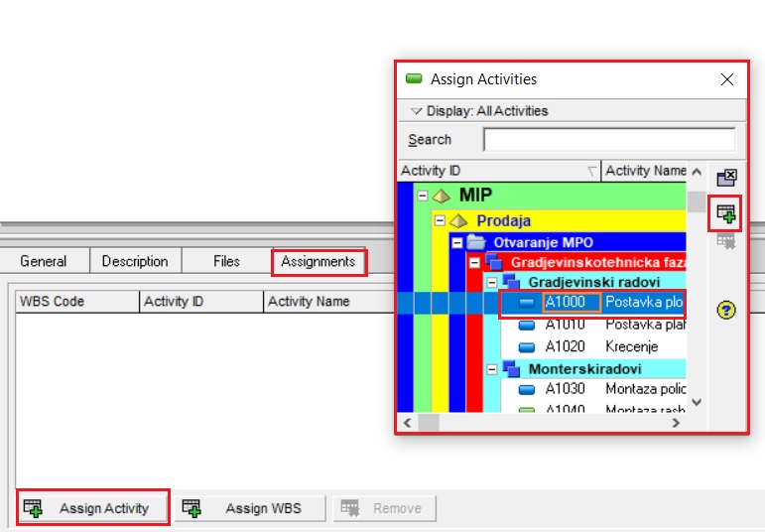
Task: Click the Otvaranje MPO folder icon
Action: tap(477, 242)
